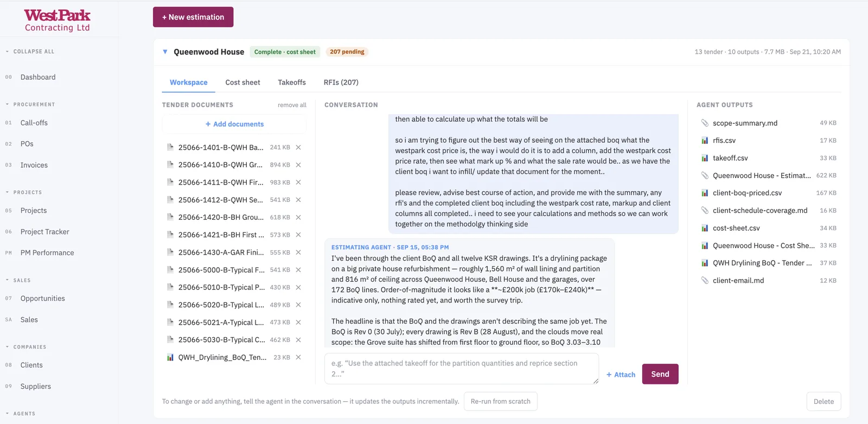Select the Workspace tab

coord(188,83)
